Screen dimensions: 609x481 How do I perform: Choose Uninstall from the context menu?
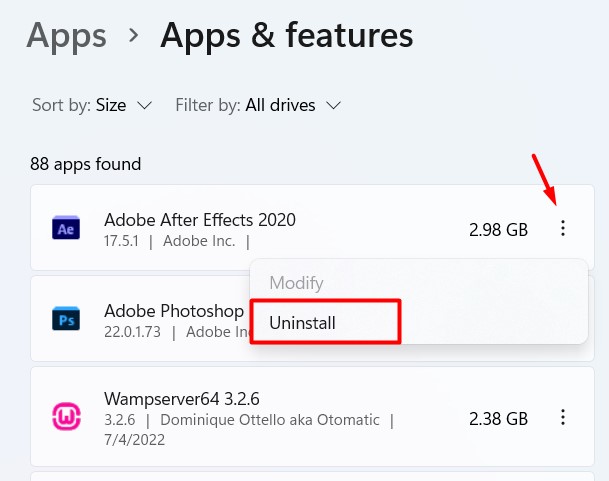(302, 323)
